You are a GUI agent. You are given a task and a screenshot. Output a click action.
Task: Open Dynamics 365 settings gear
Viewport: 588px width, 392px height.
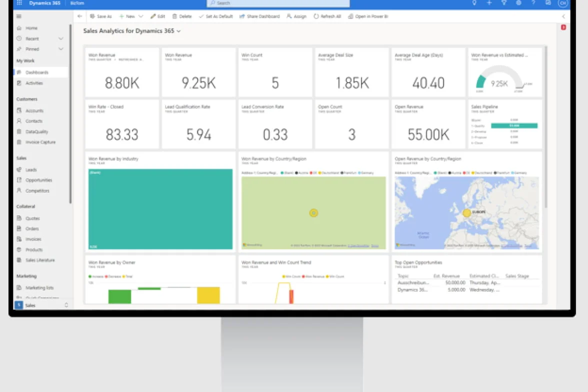tap(518, 4)
